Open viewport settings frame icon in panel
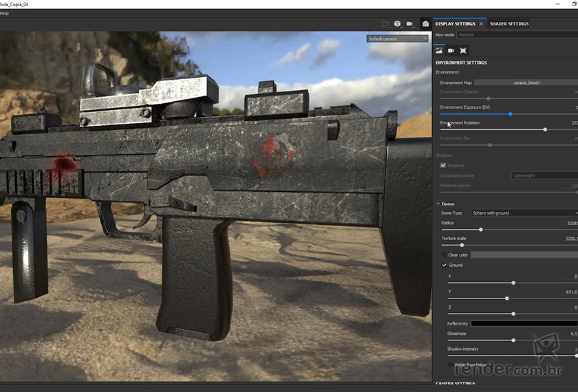The width and height of the screenshot is (578, 392). (463, 50)
